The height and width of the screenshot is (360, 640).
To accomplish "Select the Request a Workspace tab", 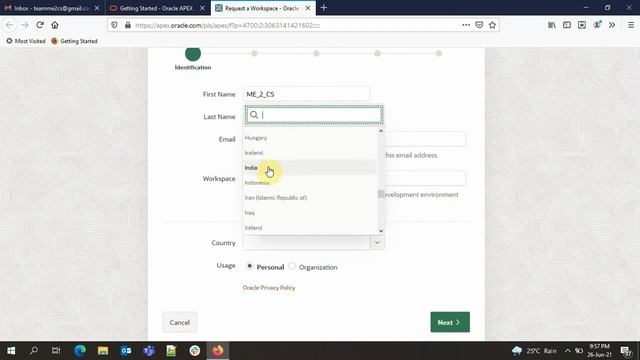I will click(x=263, y=8).
